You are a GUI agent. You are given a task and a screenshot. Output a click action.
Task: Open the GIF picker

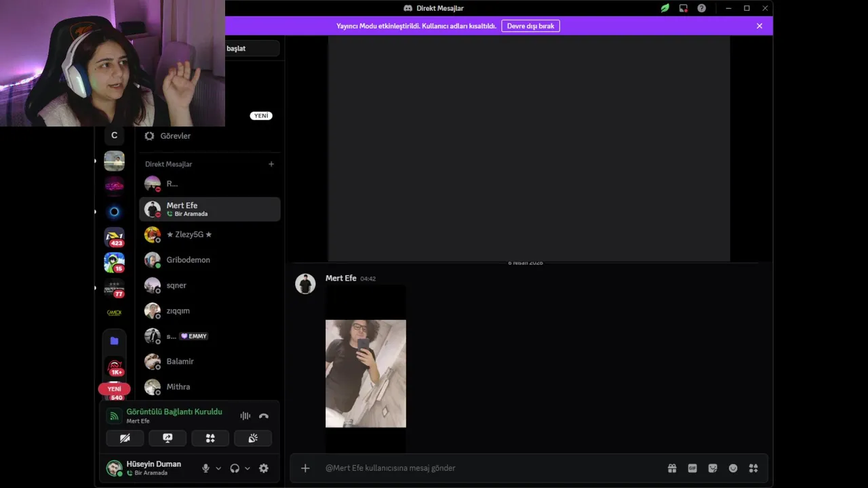point(692,468)
